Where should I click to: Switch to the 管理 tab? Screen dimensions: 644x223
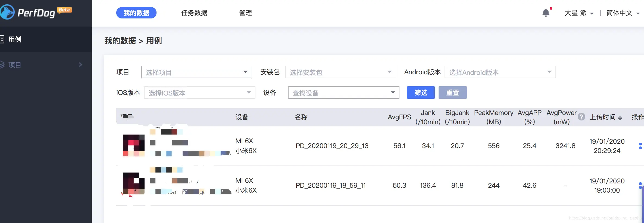point(245,13)
